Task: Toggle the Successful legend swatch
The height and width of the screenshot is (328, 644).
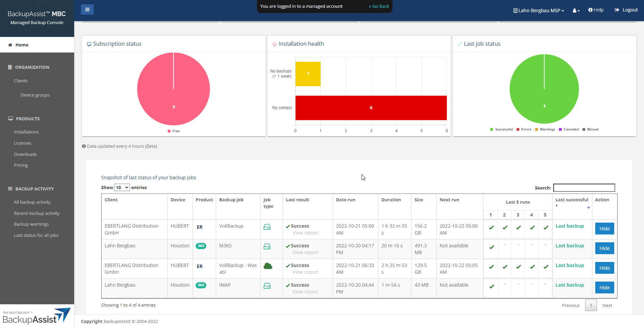Action: (x=492, y=129)
